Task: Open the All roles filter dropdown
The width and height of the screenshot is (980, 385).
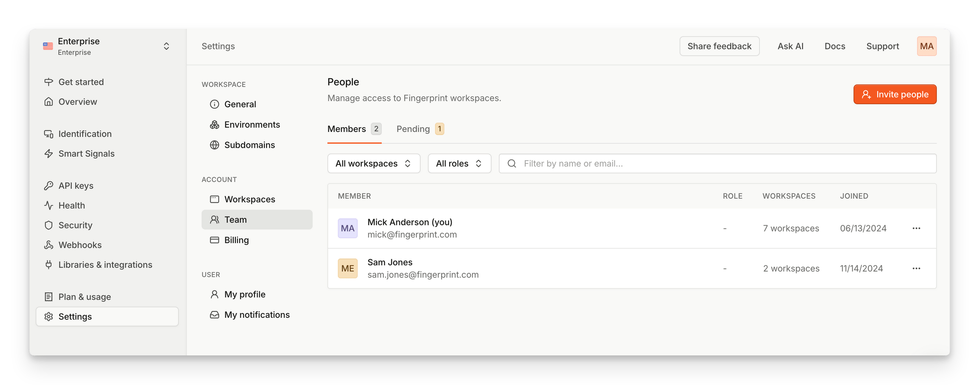Action: (x=459, y=163)
